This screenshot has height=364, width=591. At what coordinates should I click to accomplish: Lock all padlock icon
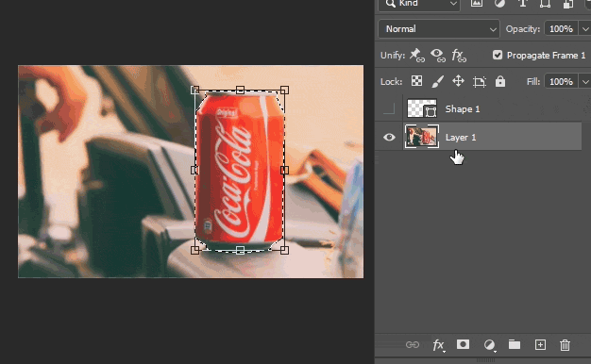(x=500, y=81)
